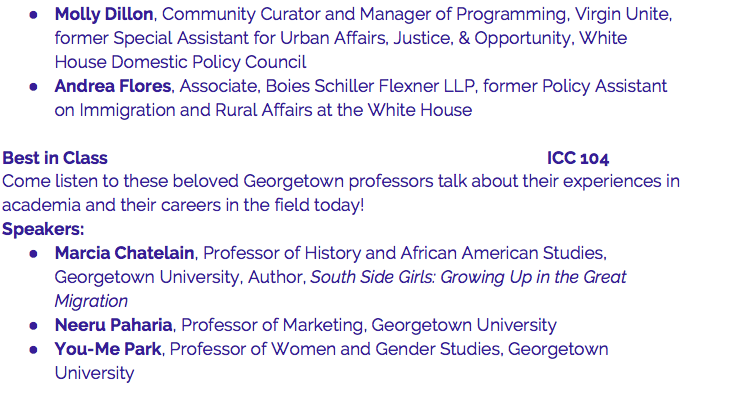Click the ICC 104 room label
Screen dimensions: 729x413
pyautogui.click(x=577, y=158)
